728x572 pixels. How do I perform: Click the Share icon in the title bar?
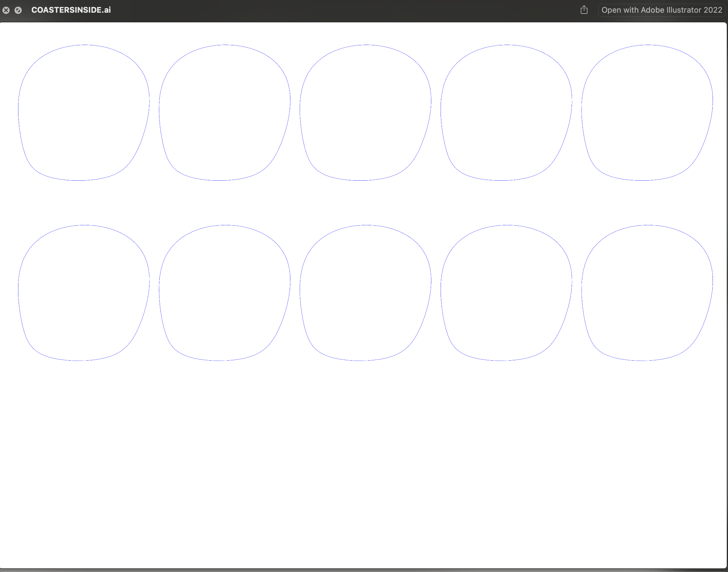tap(584, 10)
